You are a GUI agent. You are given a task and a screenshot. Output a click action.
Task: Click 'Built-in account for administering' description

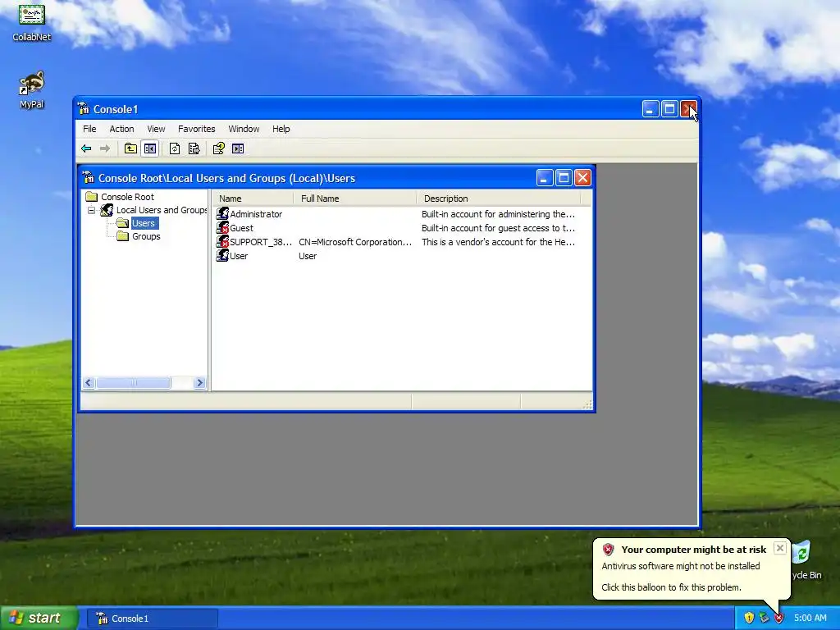click(x=498, y=214)
